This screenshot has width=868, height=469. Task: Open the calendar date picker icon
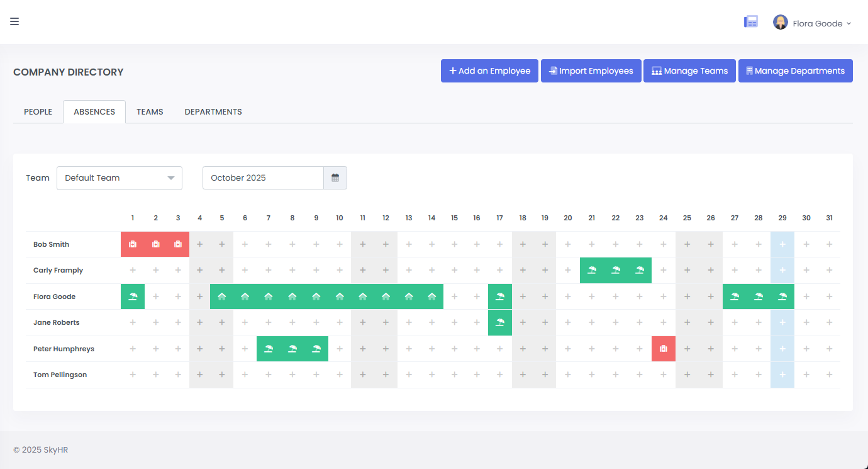tap(335, 178)
